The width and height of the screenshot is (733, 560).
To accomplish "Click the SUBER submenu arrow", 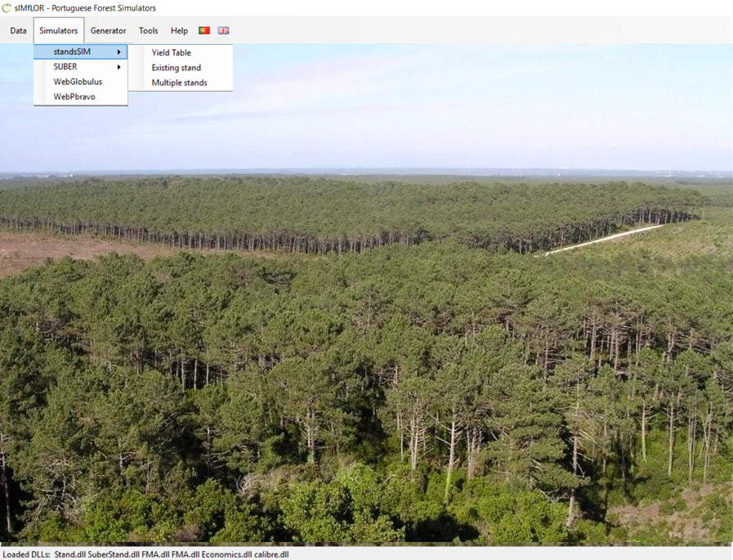I will (118, 67).
